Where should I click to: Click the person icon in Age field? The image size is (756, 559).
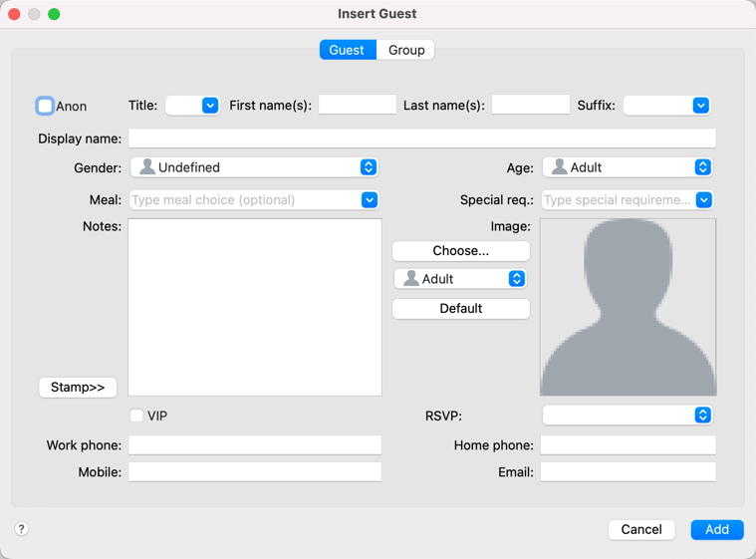pyautogui.click(x=559, y=167)
